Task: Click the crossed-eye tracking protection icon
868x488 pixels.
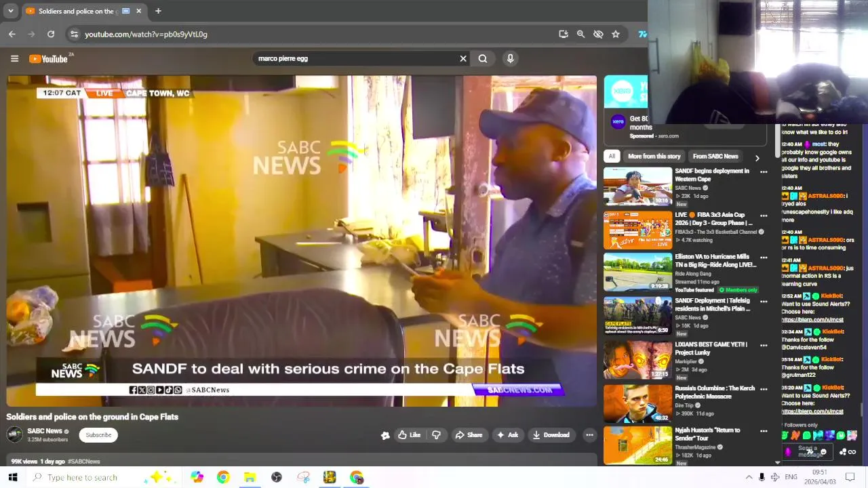Action: pos(598,34)
